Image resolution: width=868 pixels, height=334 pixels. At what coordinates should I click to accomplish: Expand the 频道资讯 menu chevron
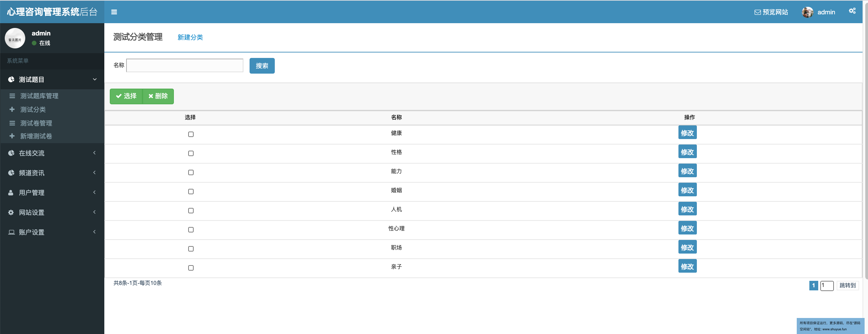[x=94, y=172]
